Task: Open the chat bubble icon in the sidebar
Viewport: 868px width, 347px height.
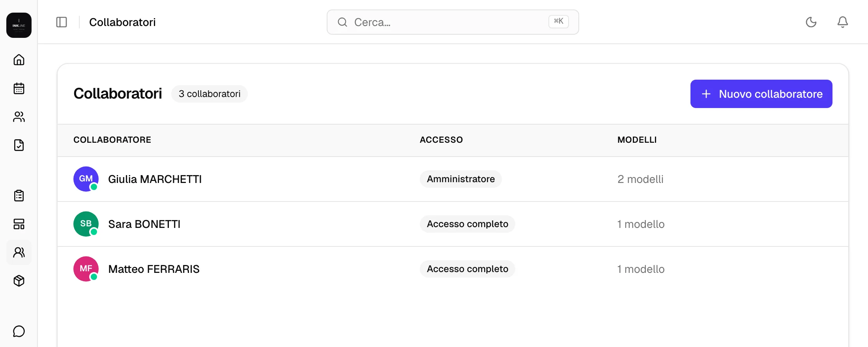Action: click(x=19, y=331)
